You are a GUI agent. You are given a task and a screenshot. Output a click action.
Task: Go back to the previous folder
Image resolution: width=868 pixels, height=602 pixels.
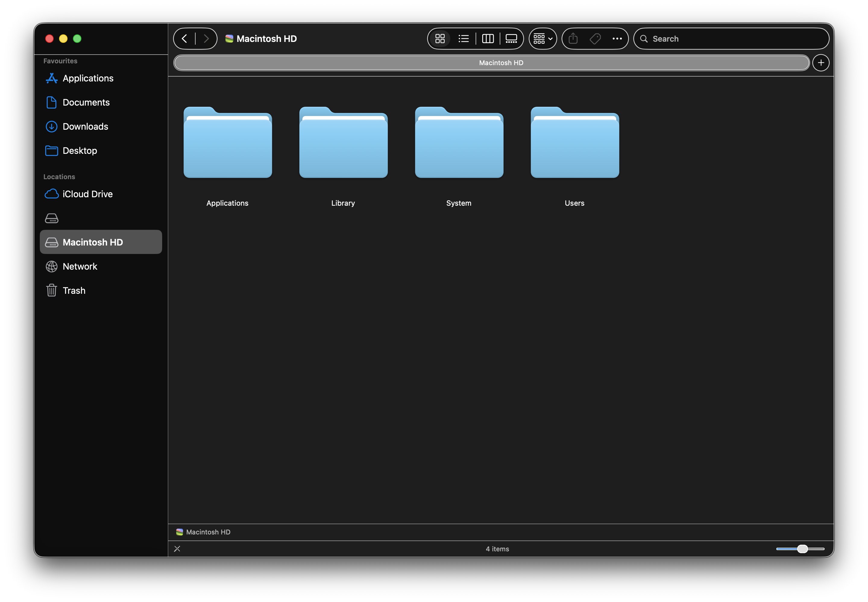184,39
